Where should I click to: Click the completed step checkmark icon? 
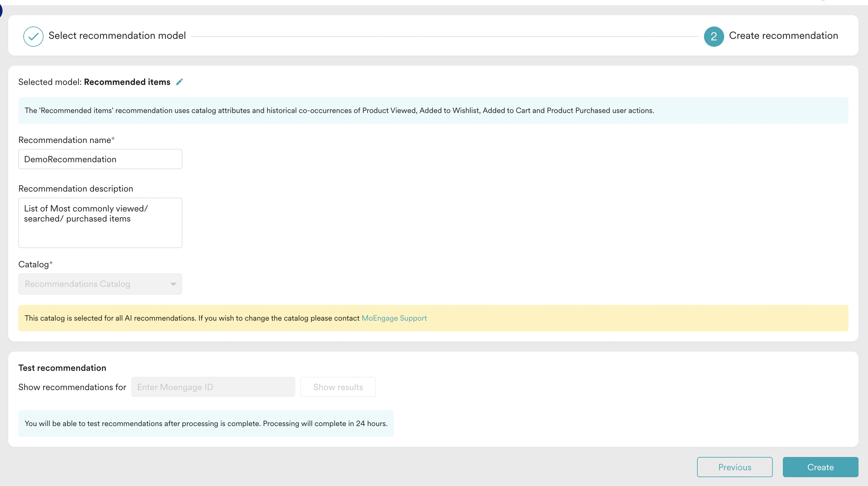pyautogui.click(x=33, y=36)
